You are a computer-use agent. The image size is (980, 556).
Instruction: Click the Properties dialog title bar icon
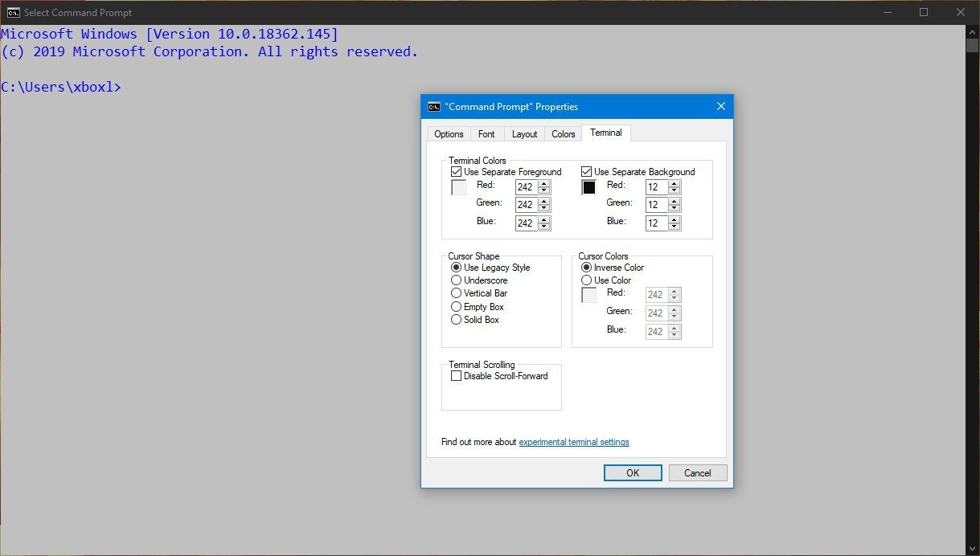tap(434, 106)
